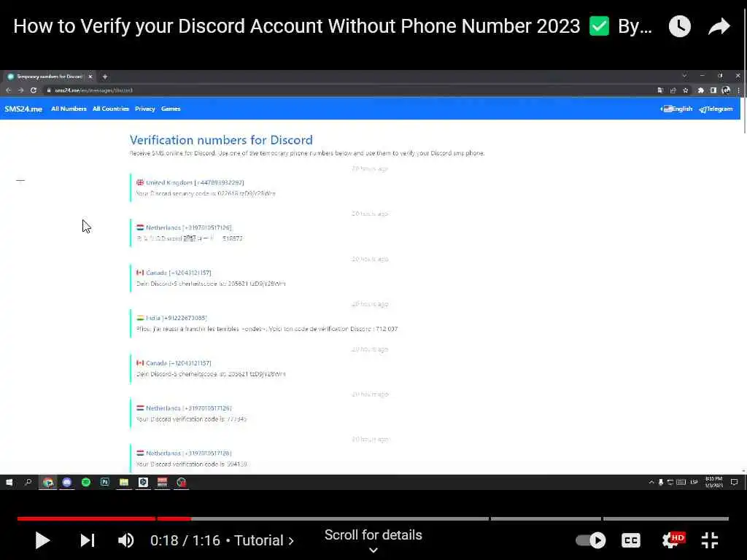Viewport: 747px width, 560px height.
Task: Open the Telegram link
Action: 716,109
